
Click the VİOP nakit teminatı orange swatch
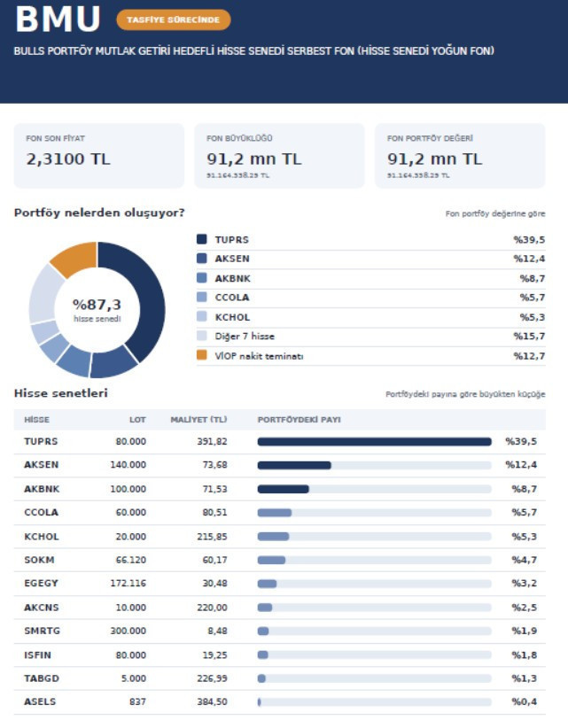[x=201, y=355]
